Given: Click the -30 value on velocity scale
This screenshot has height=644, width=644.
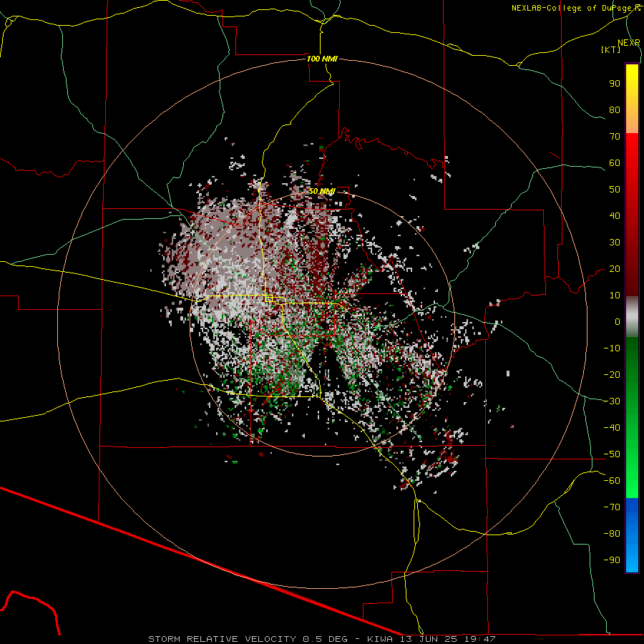Looking at the screenshot, I should (x=612, y=401).
